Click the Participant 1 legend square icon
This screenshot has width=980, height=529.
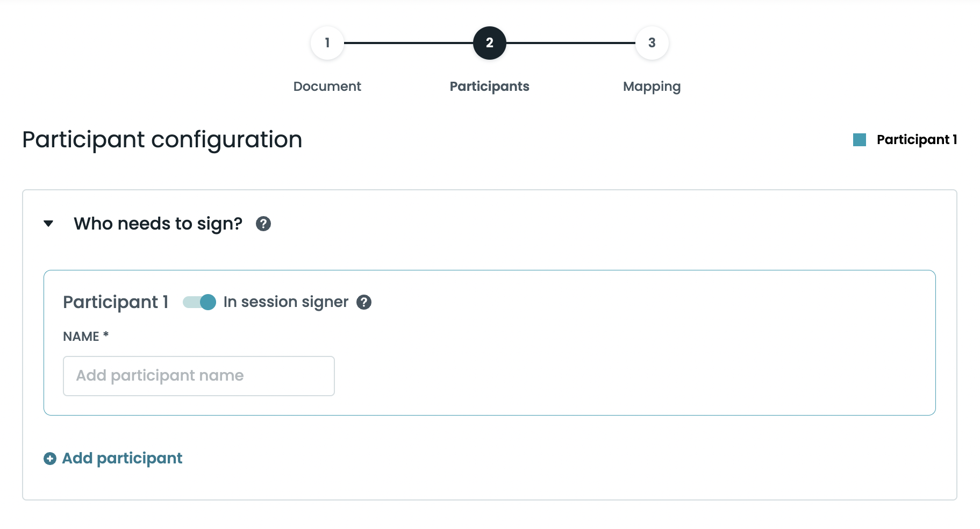pyautogui.click(x=861, y=139)
